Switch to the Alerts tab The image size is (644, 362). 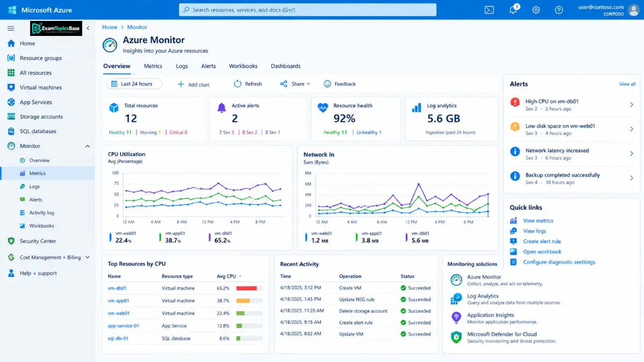coord(208,66)
